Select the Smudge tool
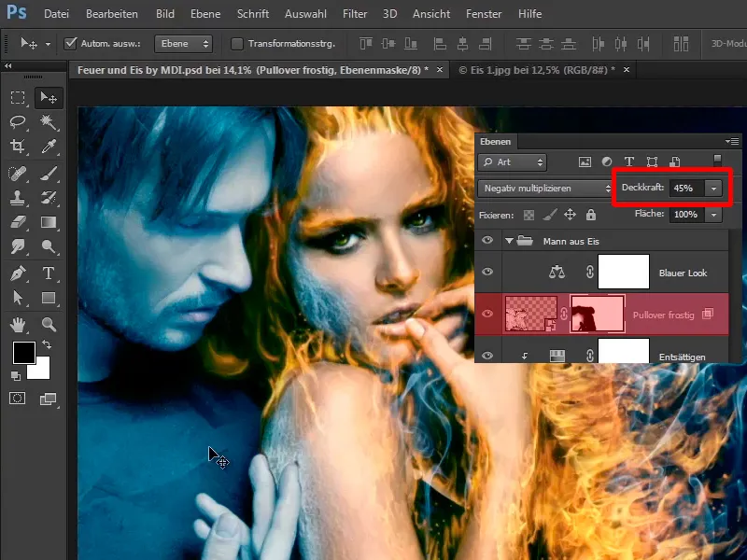 pos(18,246)
